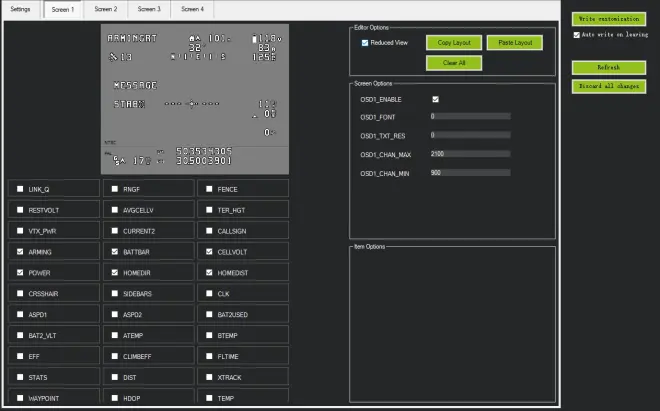The width and height of the screenshot is (660, 411).
Task: Select the compass heading bar in preview
Action: point(198,56)
